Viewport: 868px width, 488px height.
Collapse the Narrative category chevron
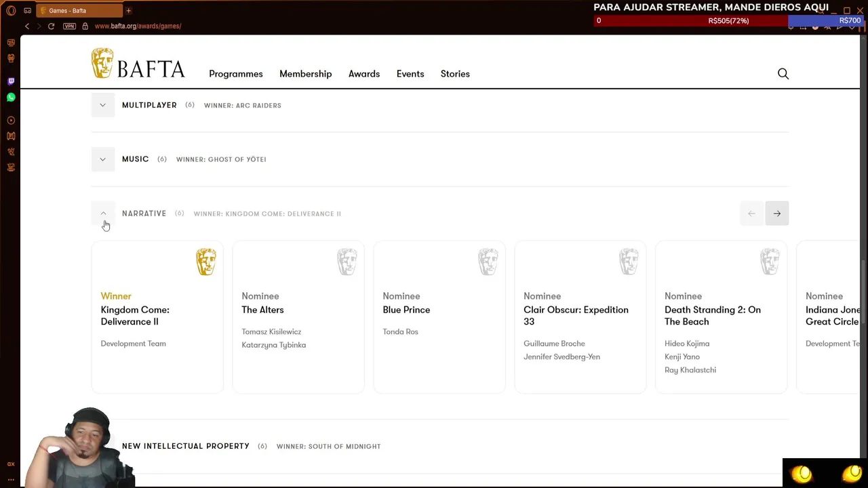pos(103,213)
